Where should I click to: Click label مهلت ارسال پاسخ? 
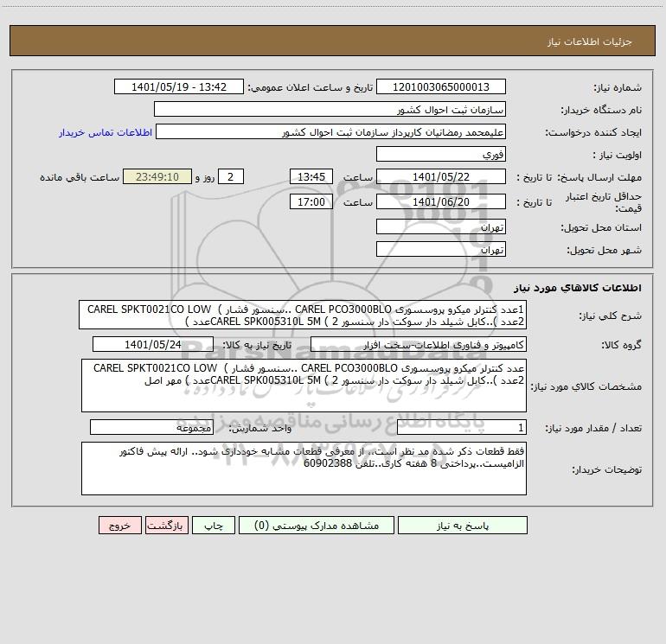coord(600,177)
